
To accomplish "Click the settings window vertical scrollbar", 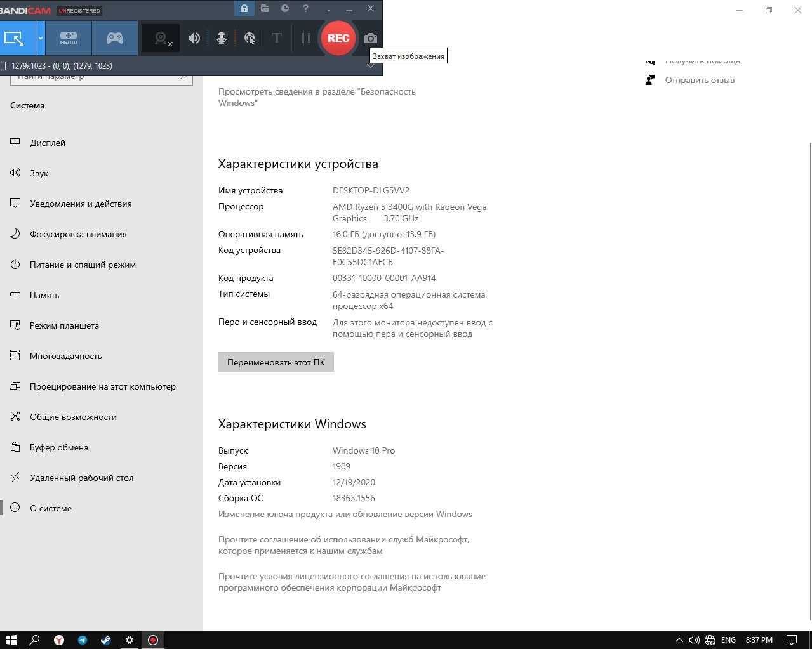I will pos(809,381).
